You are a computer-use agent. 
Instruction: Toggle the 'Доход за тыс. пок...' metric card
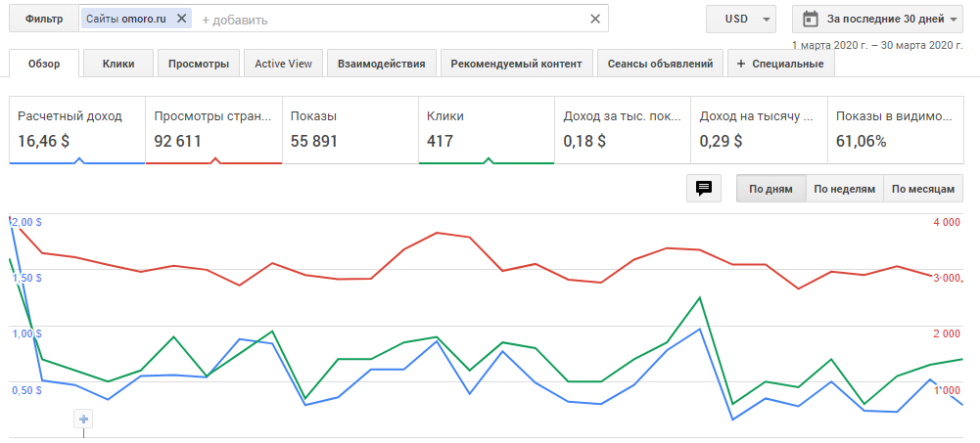[x=623, y=130]
